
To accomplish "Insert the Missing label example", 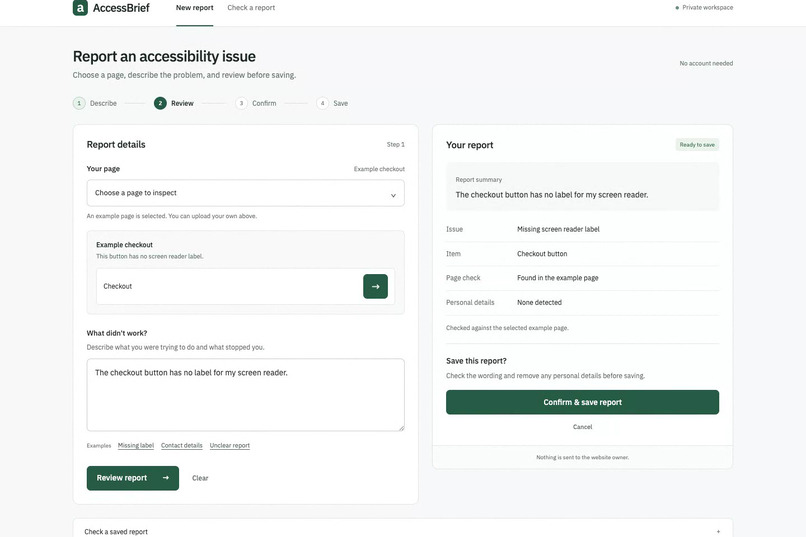I will [x=136, y=446].
